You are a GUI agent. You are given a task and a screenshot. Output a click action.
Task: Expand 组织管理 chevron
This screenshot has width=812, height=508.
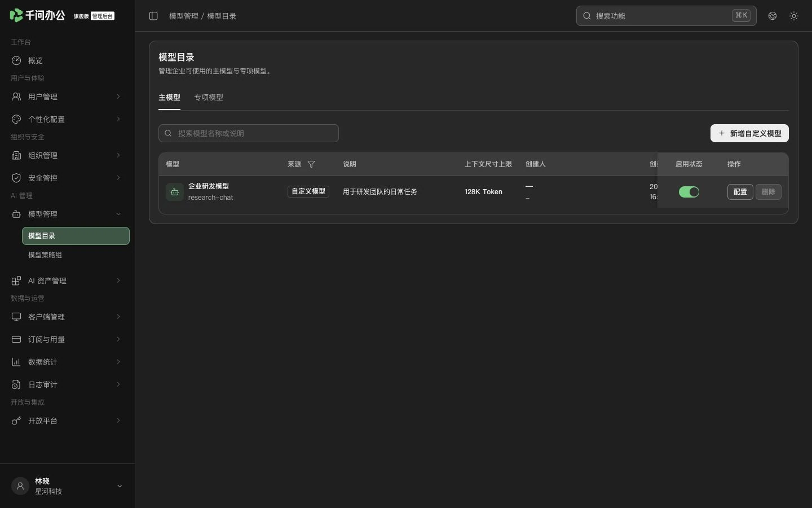[118, 155]
